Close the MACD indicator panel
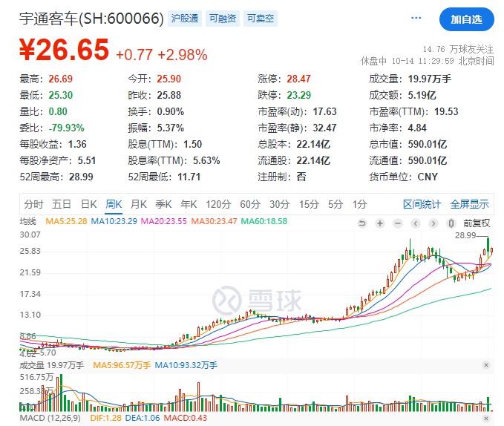Screen dimensions: 504x426 (486, 419)
